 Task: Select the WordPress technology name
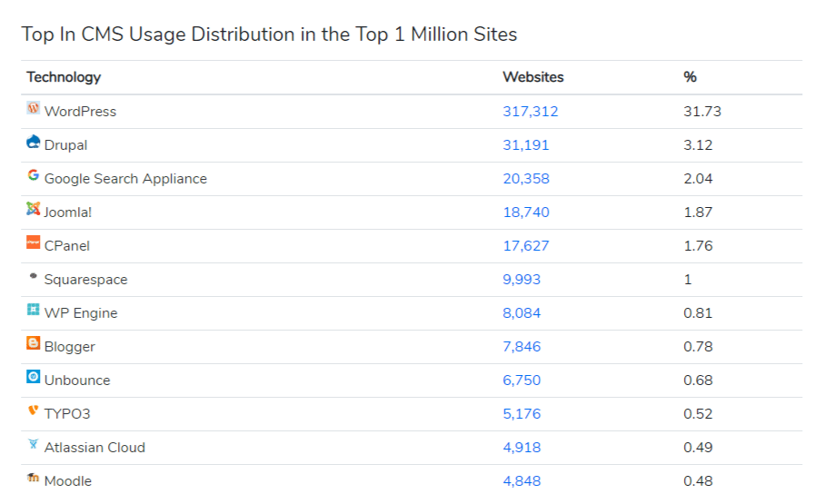click(80, 111)
